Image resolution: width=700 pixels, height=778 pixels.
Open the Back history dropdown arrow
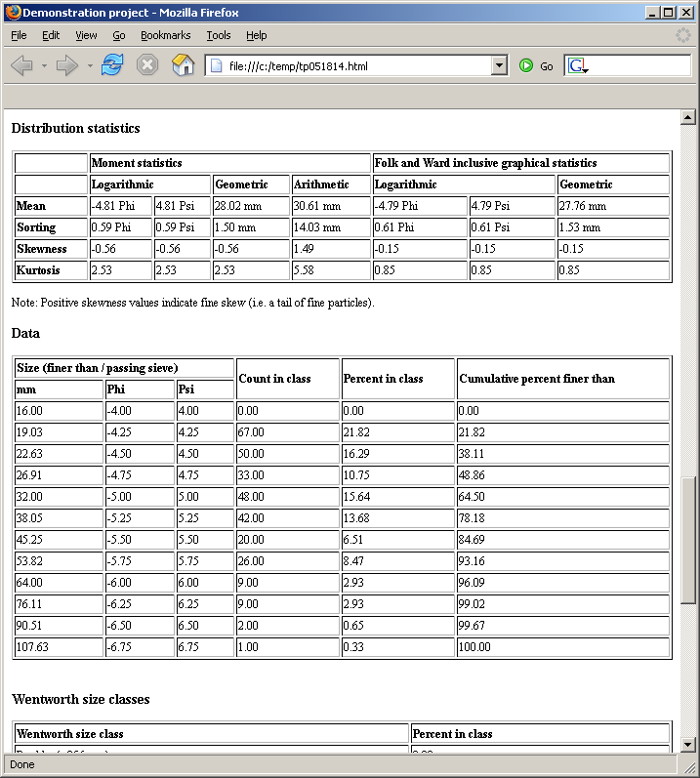pyautogui.click(x=44, y=66)
